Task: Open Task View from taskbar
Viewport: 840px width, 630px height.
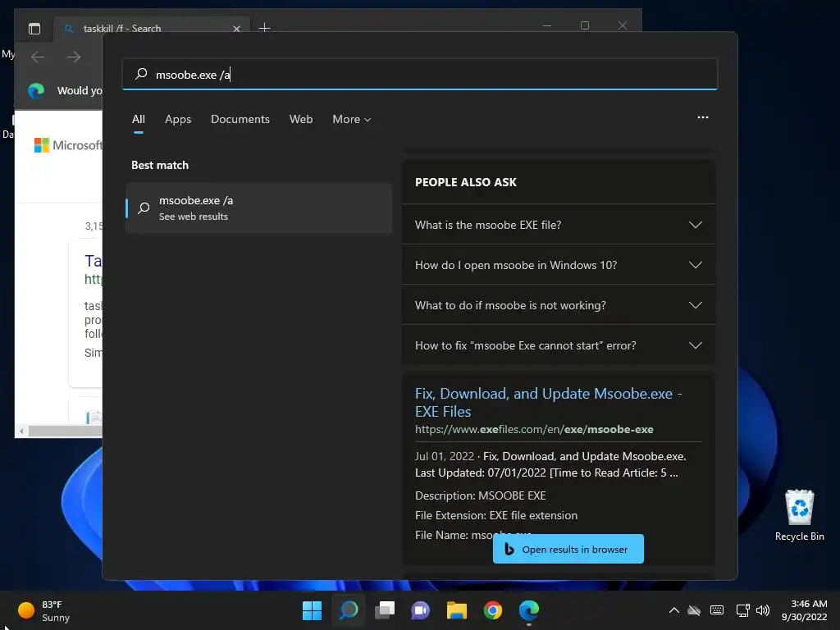Action: tap(384, 610)
